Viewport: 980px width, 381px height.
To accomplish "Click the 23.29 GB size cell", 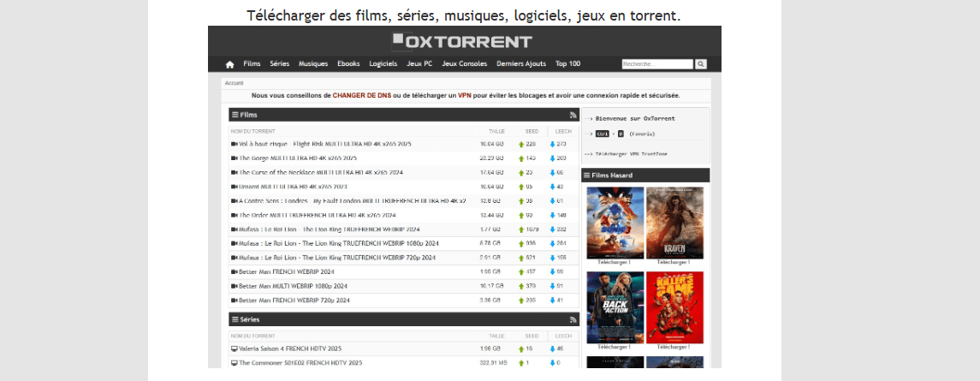I will pyautogui.click(x=491, y=158).
